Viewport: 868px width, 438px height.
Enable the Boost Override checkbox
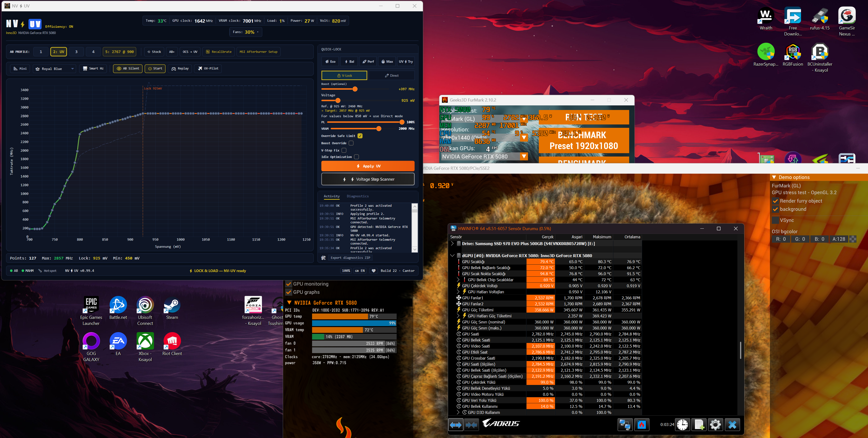click(351, 143)
